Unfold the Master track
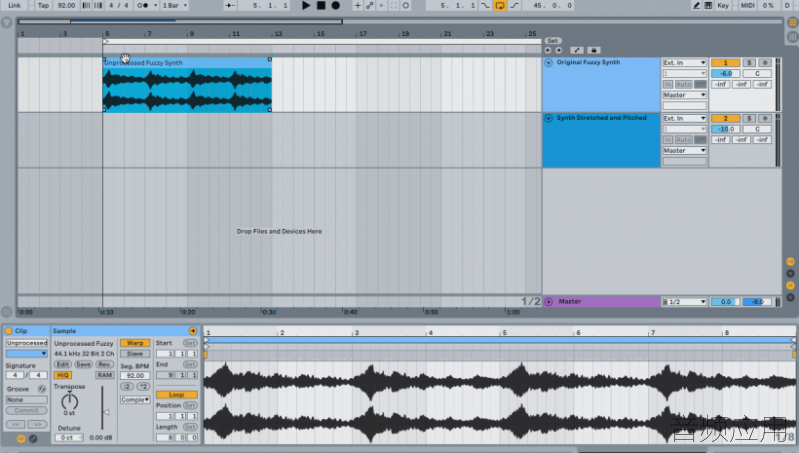The image size is (799, 453). click(x=549, y=302)
